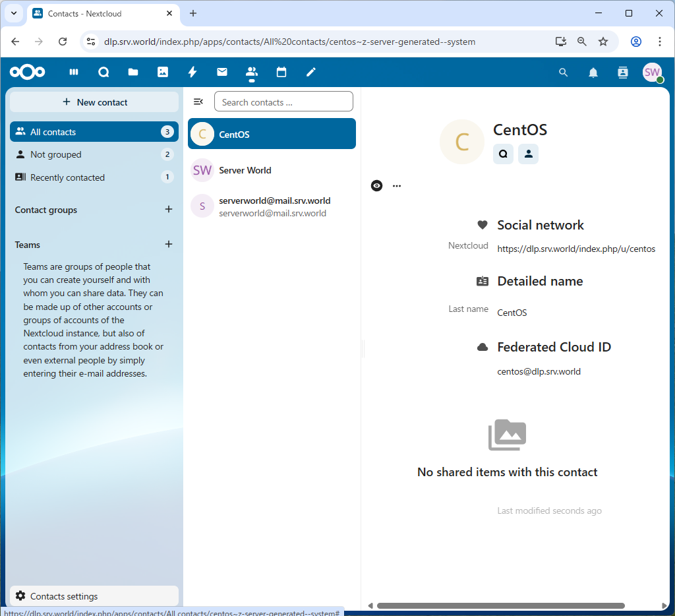Select Not grouped contacts list
Viewport: 675px width, 616px height.
coord(94,154)
